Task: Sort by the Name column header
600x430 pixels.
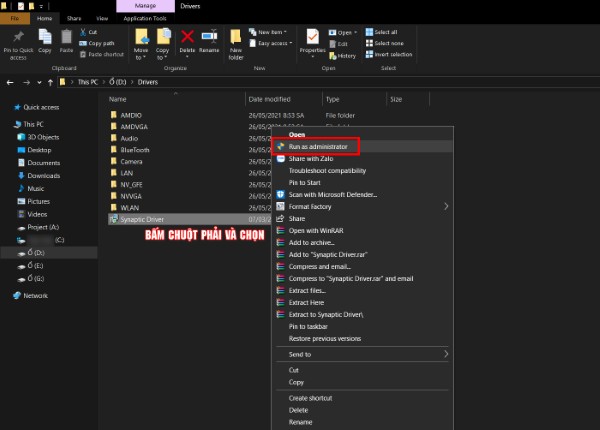Action: (118, 100)
